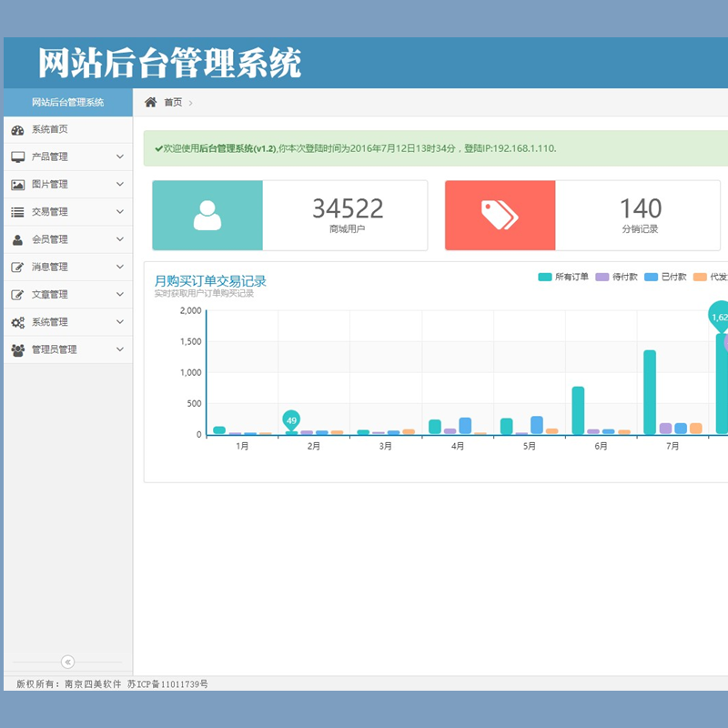This screenshot has height=728, width=728.
Task: Select the list icon beside 交易管理
Action: pyautogui.click(x=18, y=212)
